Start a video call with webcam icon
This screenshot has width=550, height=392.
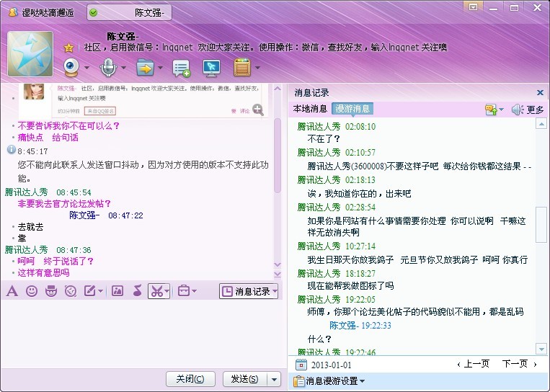point(71,67)
